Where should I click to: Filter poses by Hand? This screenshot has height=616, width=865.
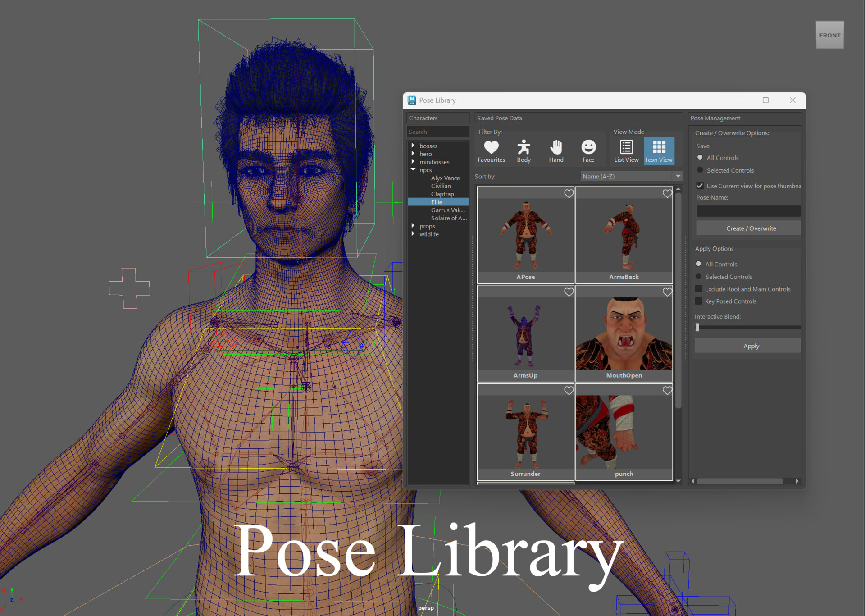pos(556,150)
